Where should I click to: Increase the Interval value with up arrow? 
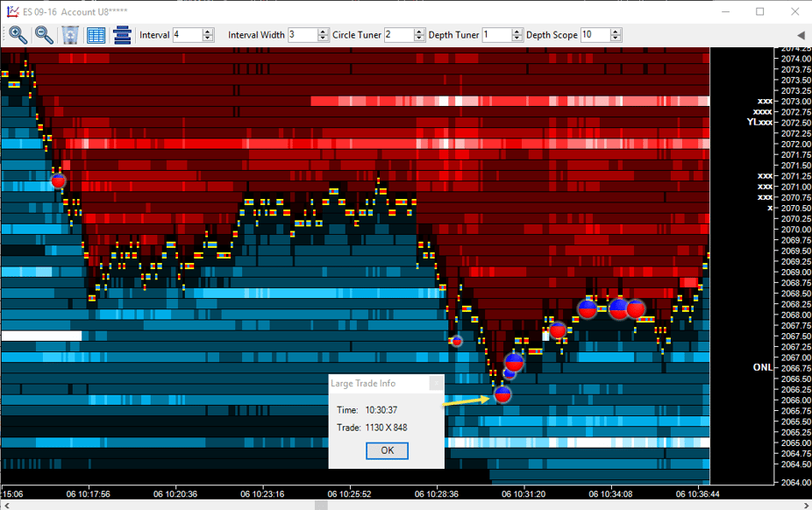[208, 32]
